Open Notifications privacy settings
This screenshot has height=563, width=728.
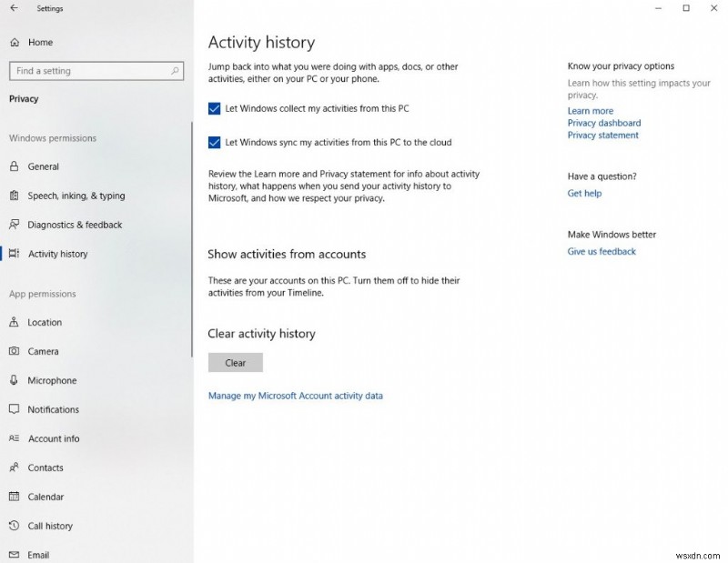[51, 409]
